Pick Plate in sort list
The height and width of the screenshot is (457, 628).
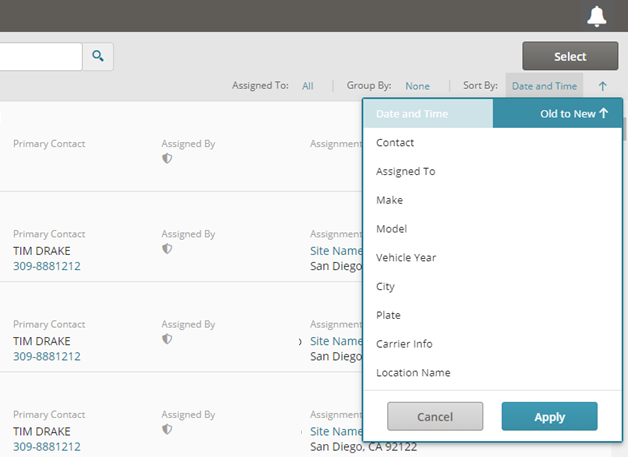click(388, 315)
